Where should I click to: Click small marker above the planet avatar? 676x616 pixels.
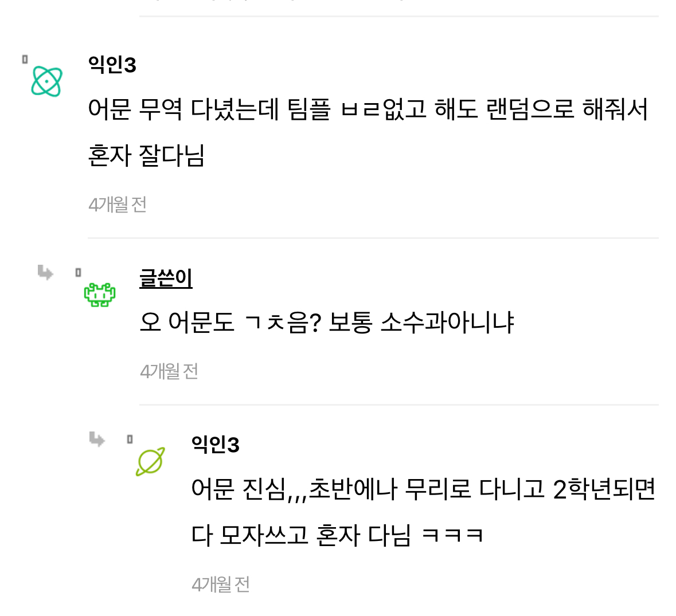(x=130, y=440)
